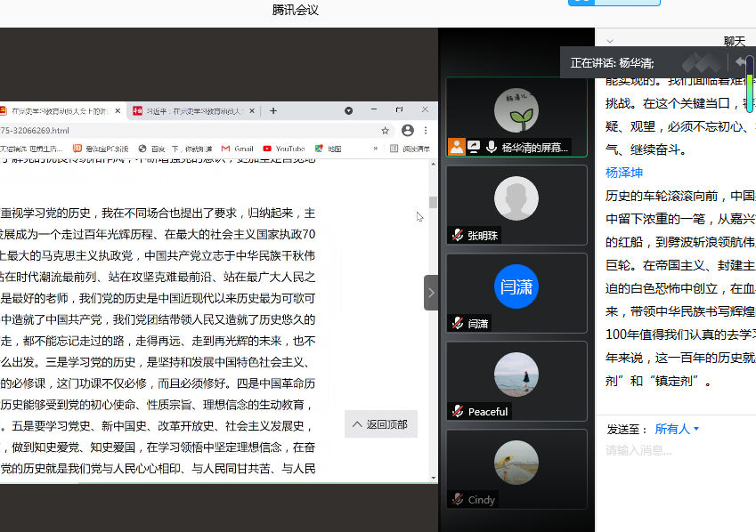Toggle 张明珠's muted microphone icon
The image size is (756, 532).
click(458, 236)
